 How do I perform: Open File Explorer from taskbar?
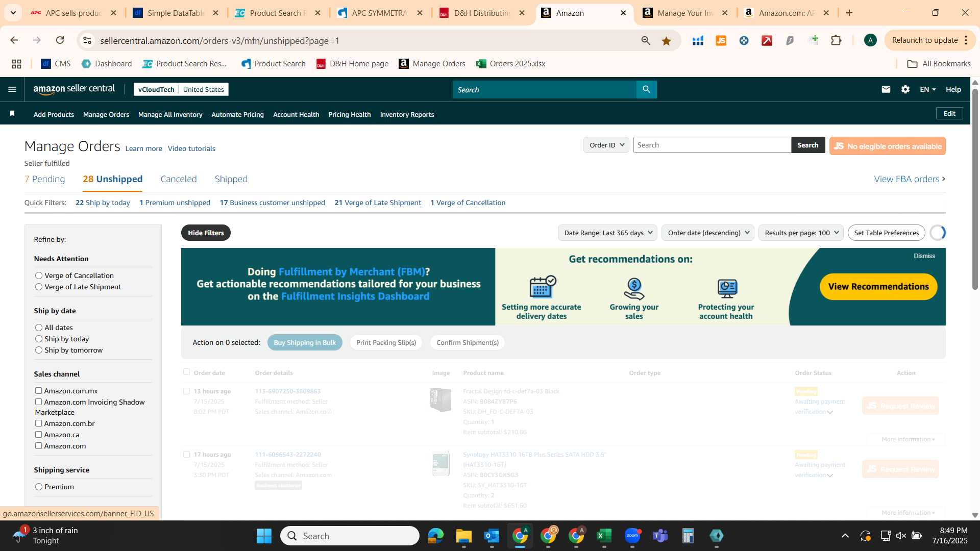tap(463, 536)
